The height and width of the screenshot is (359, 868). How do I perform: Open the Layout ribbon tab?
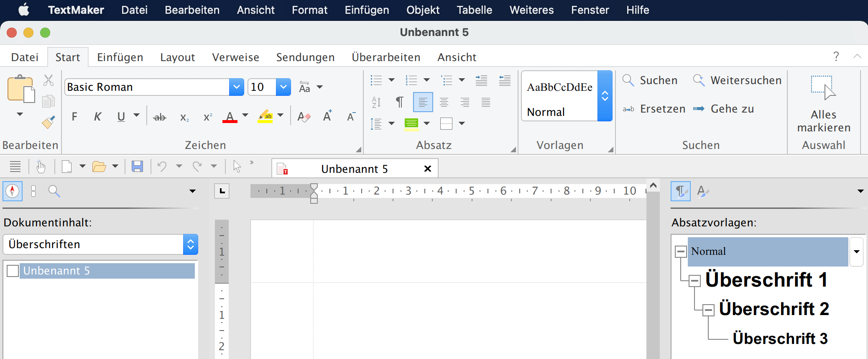pyautogui.click(x=178, y=57)
